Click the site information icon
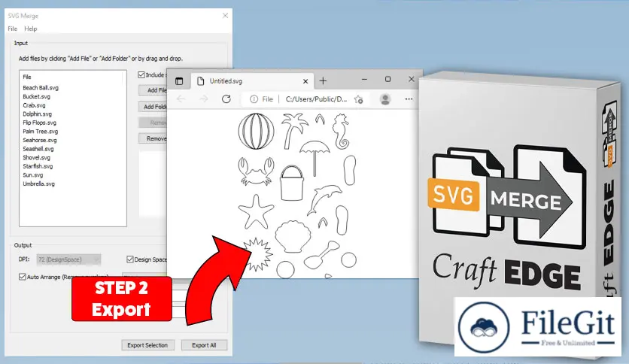629x364 pixels. [254, 99]
